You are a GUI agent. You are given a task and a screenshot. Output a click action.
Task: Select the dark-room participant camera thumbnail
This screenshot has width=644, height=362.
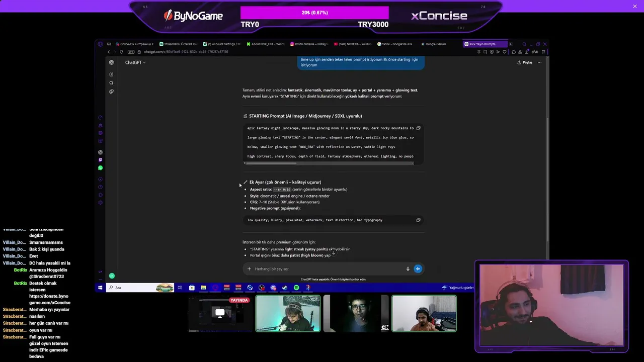click(356, 314)
